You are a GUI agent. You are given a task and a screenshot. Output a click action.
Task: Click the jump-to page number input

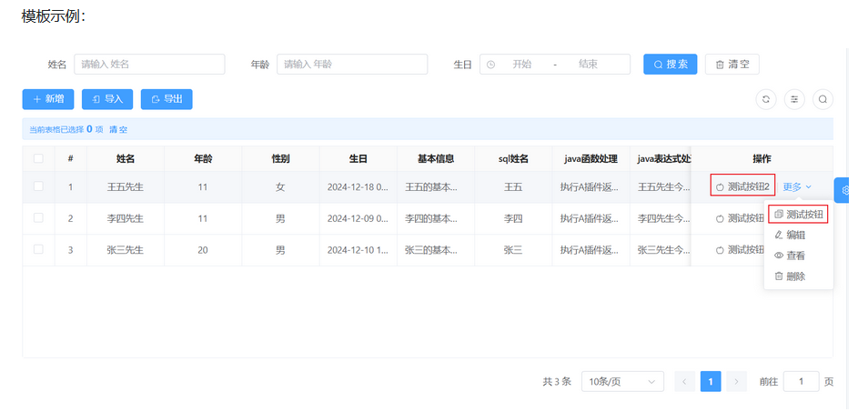801,382
